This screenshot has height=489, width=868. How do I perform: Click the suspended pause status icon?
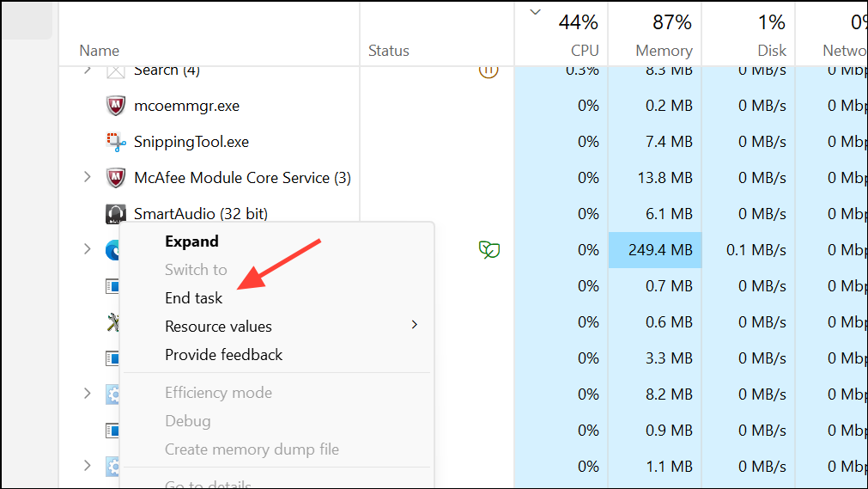(489, 70)
